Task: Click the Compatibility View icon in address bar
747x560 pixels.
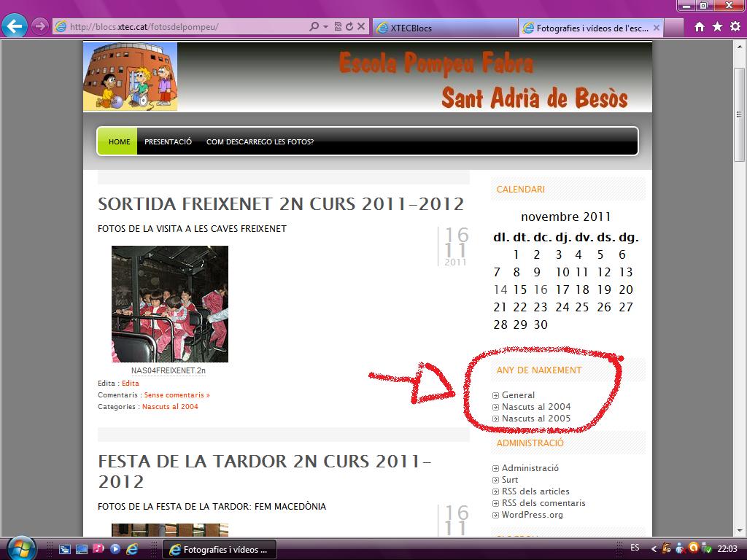Action: tap(338, 27)
